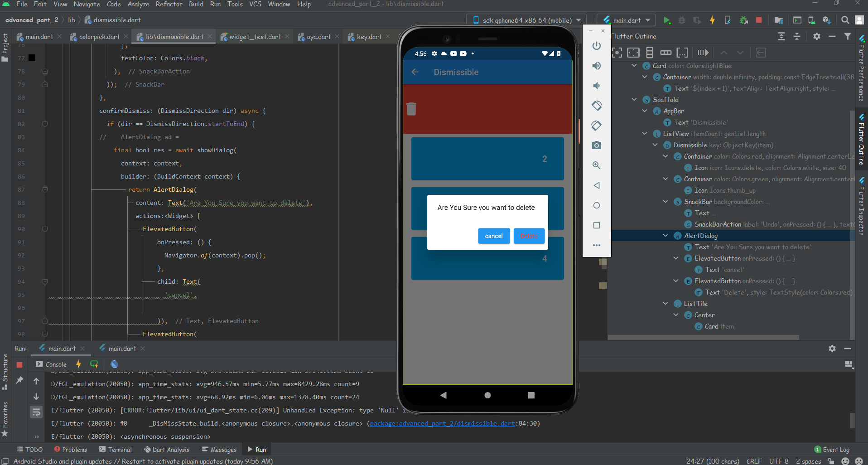The height and width of the screenshot is (465, 868).
Task: Pin the Run tab
Action: pyautogui.click(x=19, y=380)
